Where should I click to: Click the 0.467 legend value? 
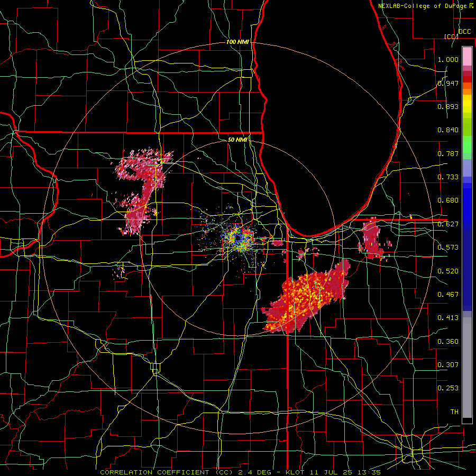click(x=448, y=295)
